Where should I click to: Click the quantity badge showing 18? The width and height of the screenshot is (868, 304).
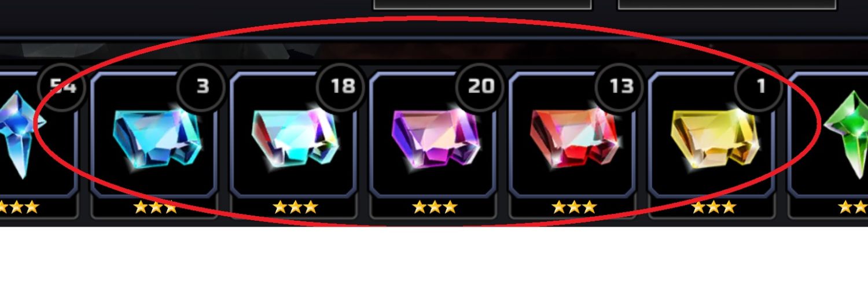point(341,87)
